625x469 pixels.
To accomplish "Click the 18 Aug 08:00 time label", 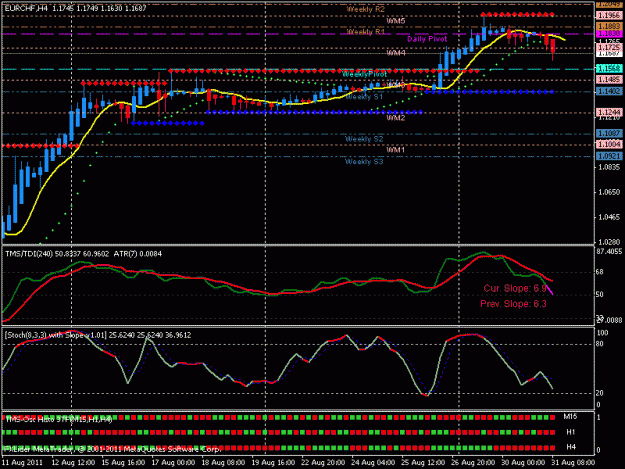I will tap(223, 463).
